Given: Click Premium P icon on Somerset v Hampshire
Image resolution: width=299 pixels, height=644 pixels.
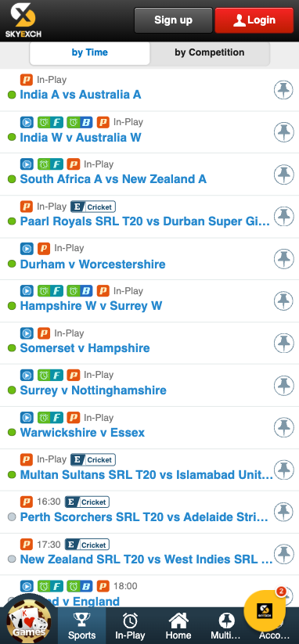Looking at the screenshot, I should [44, 333].
